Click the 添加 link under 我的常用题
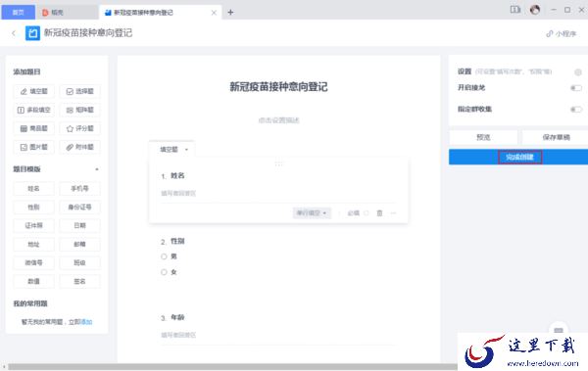 (x=86, y=322)
